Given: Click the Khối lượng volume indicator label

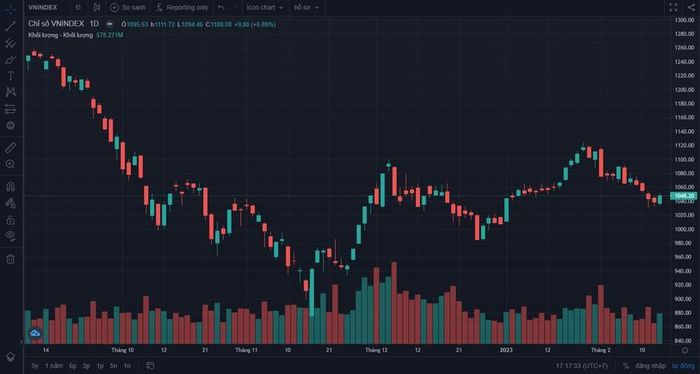Looking at the screenshot, I should (x=60, y=35).
